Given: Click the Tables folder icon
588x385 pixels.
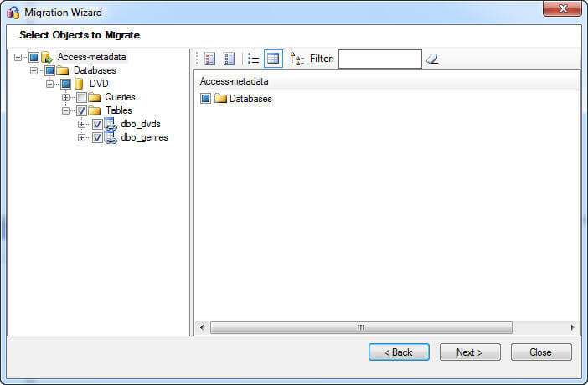Looking at the screenshot, I should coord(94,110).
